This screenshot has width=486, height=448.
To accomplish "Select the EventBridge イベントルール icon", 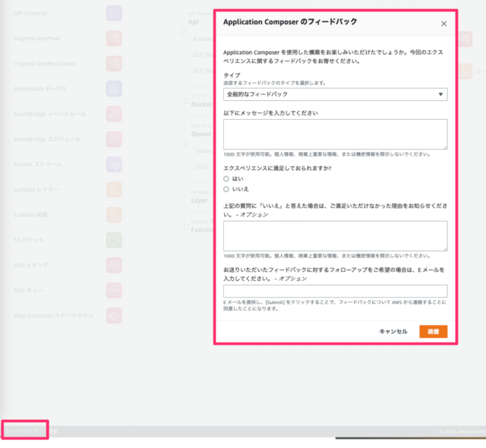I will (114, 114).
